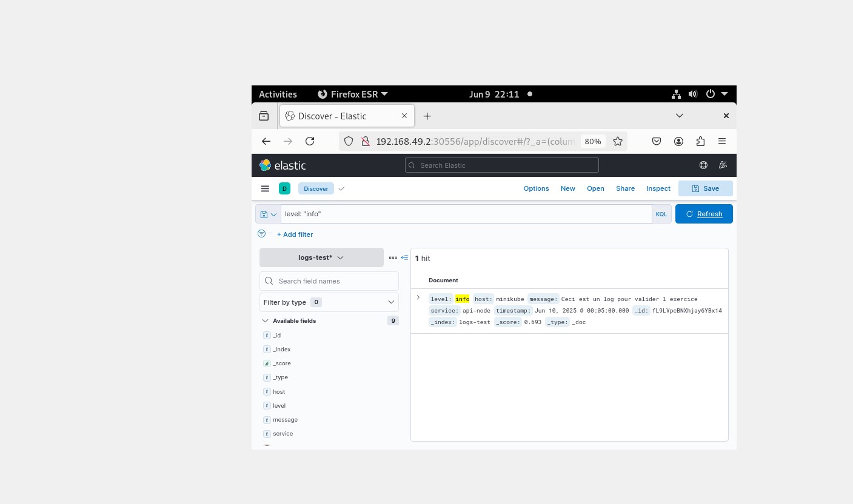Collapse the Available fields section
This screenshot has height=504, width=853.
tap(265, 321)
